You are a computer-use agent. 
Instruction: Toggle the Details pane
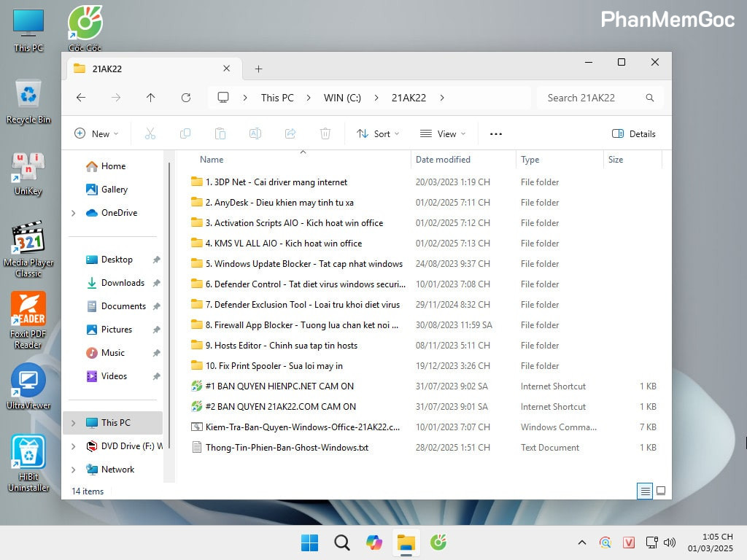633,133
